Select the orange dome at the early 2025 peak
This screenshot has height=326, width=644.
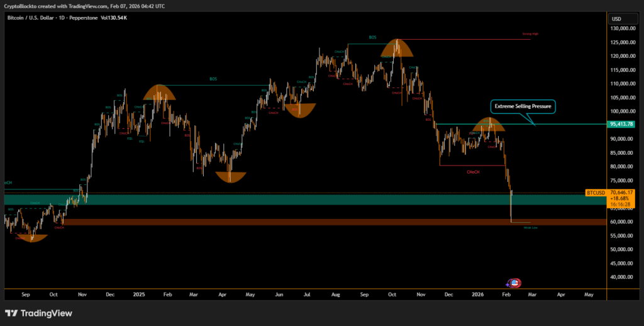tap(160, 93)
